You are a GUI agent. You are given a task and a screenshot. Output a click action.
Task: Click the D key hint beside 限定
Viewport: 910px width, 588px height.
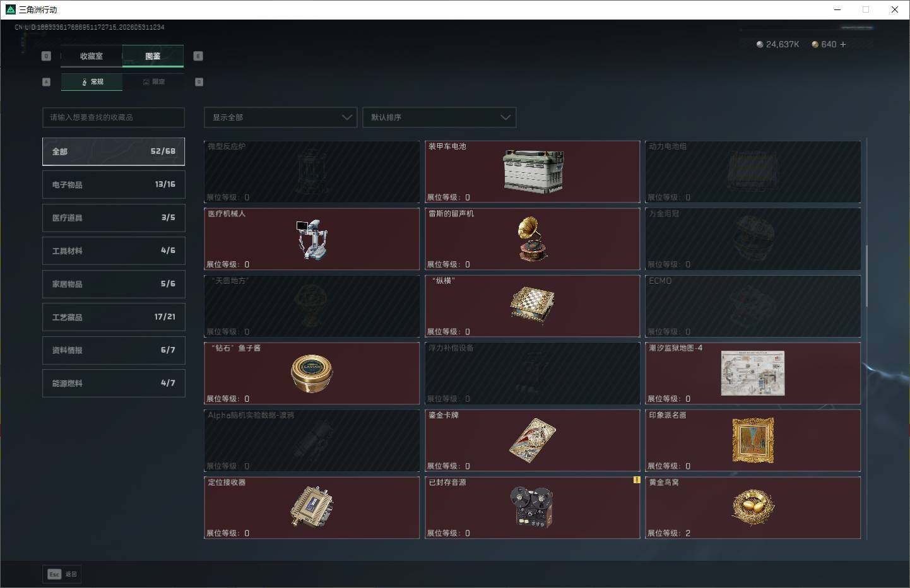click(x=199, y=82)
